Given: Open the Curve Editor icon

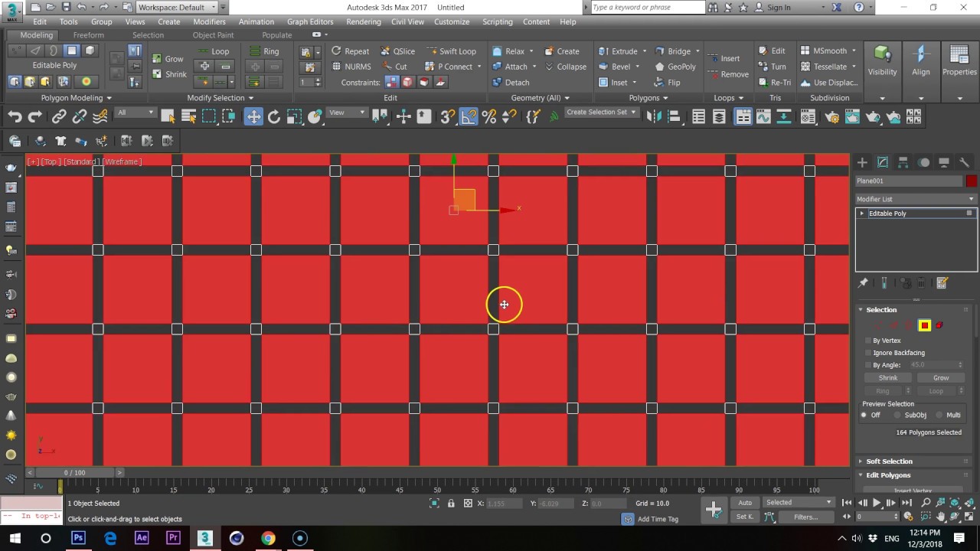Looking at the screenshot, I should pyautogui.click(x=763, y=116).
